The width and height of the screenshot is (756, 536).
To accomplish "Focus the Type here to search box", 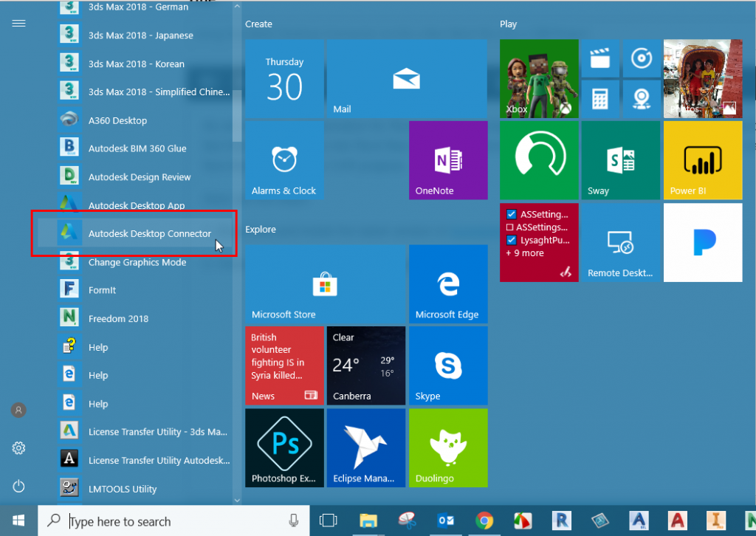I will [173, 521].
